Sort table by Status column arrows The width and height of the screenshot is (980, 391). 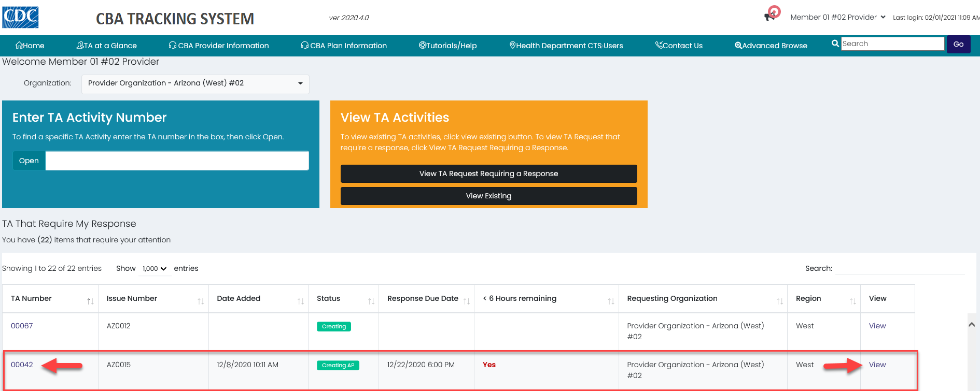pos(371,301)
